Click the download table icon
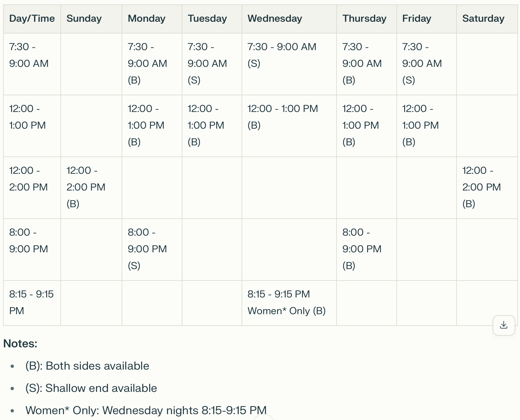520x420 pixels. tap(504, 325)
